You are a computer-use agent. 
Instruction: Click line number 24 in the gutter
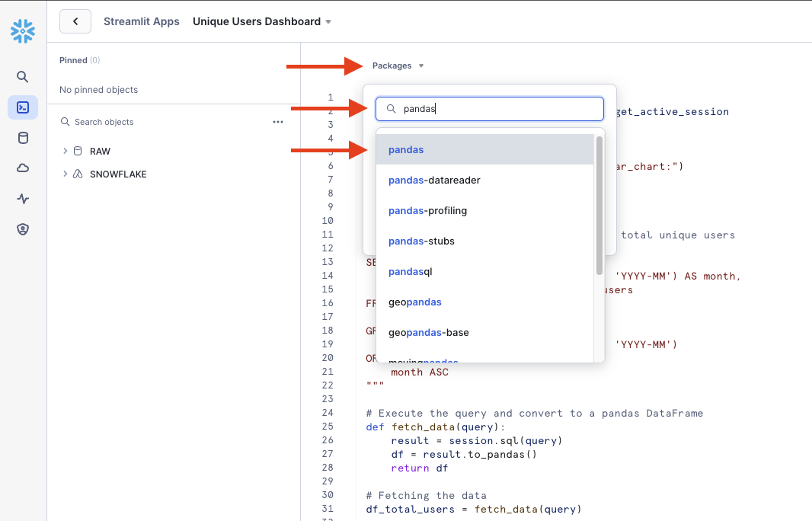coord(328,413)
